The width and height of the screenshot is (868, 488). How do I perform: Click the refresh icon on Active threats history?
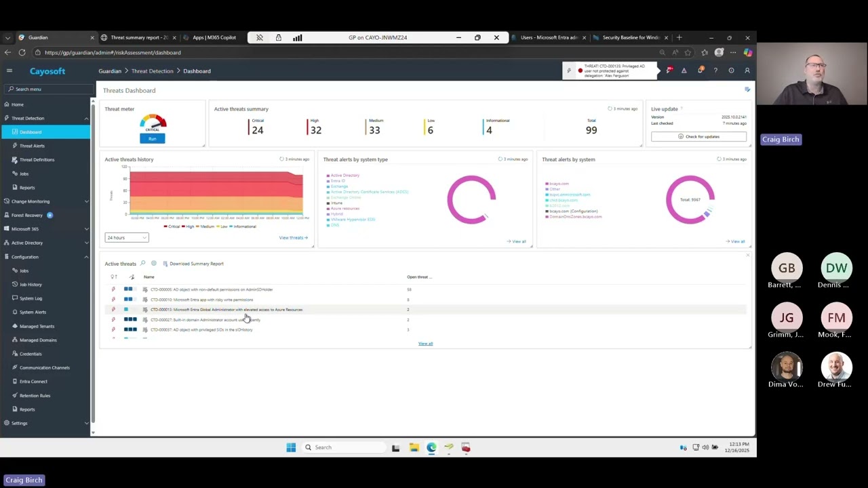click(281, 159)
